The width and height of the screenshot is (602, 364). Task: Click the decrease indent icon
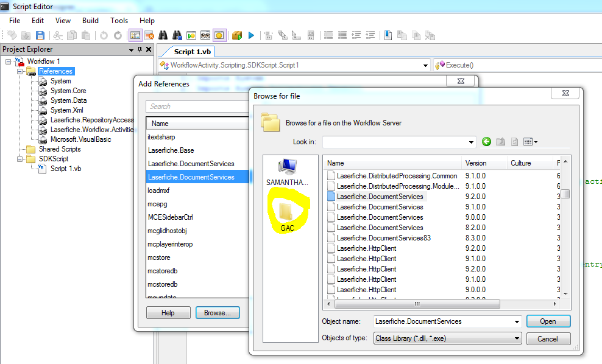[x=370, y=35]
